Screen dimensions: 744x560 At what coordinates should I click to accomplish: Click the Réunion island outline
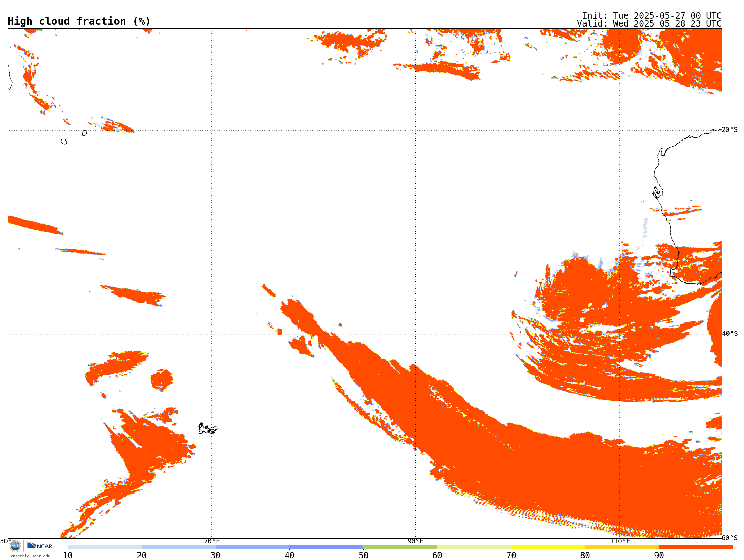[64, 142]
